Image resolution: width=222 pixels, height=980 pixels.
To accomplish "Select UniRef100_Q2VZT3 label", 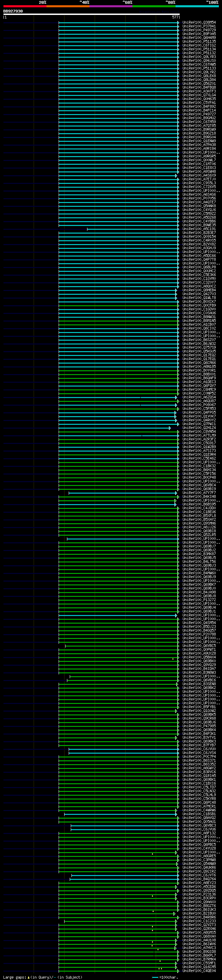I will pos(199,925).
